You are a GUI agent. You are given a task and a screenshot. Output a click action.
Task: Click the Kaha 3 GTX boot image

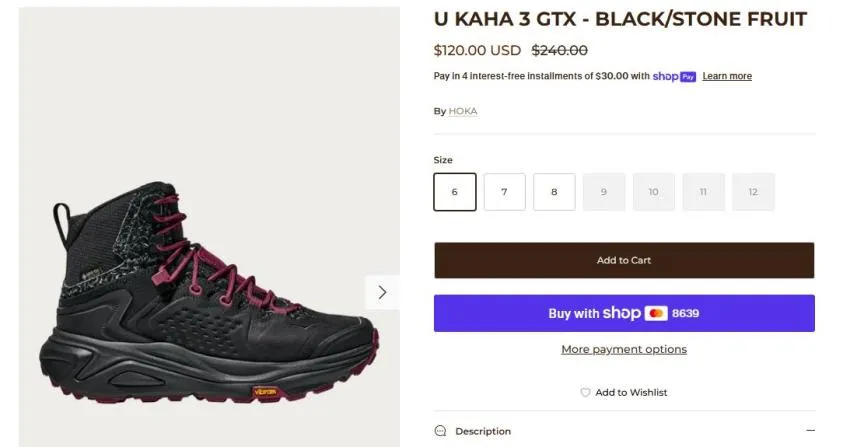pyautogui.click(x=209, y=295)
